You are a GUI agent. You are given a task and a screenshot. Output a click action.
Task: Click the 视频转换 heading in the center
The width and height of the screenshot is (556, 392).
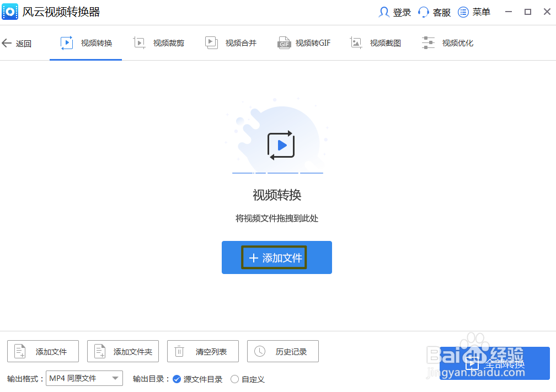pyautogui.click(x=277, y=195)
